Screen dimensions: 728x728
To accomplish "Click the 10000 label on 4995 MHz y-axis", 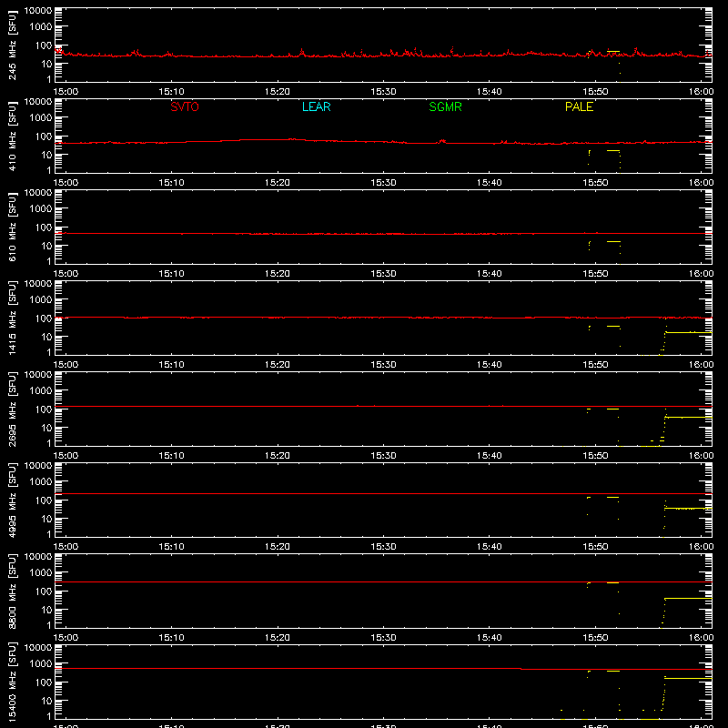I will pyautogui.click(x=38, y=466).
